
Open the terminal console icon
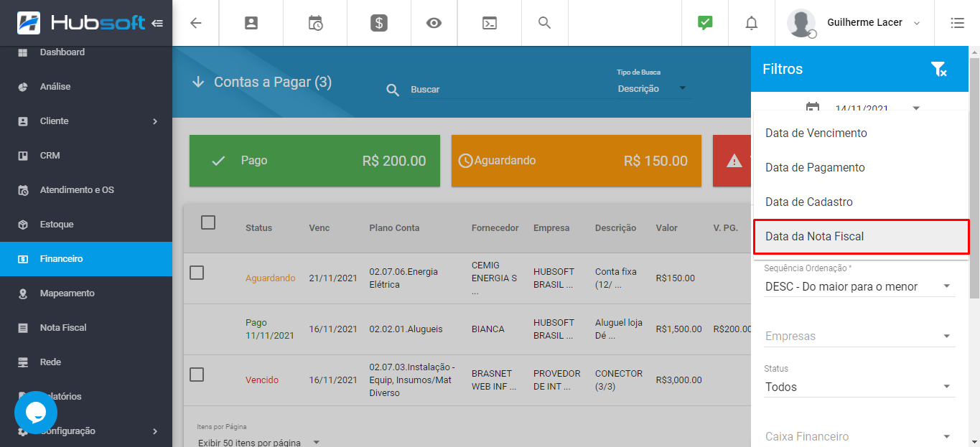coord(489,23)
